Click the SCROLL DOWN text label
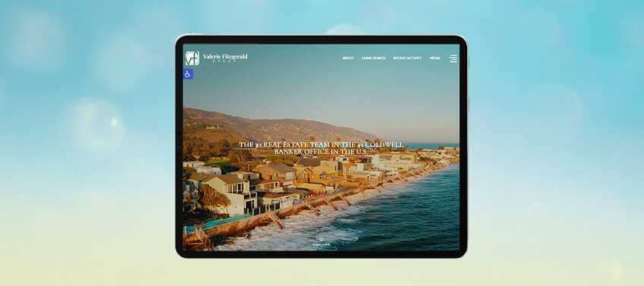Screen dimensions: 644x286 [321, 244]
